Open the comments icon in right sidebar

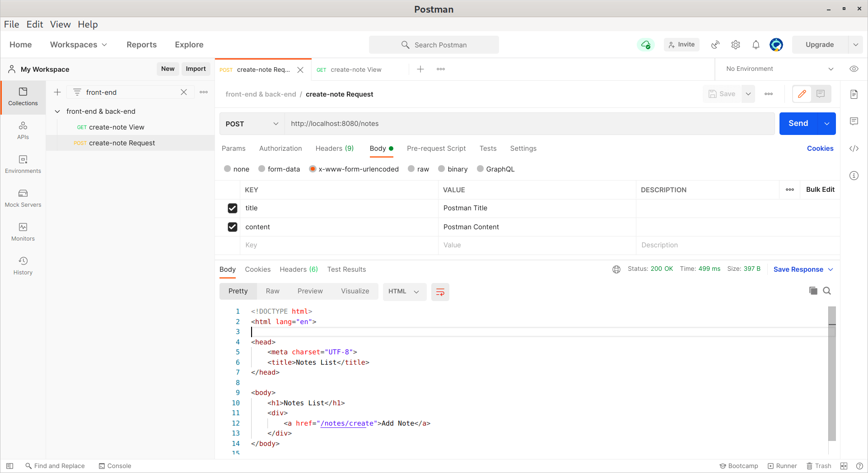[x=854, y=121]
